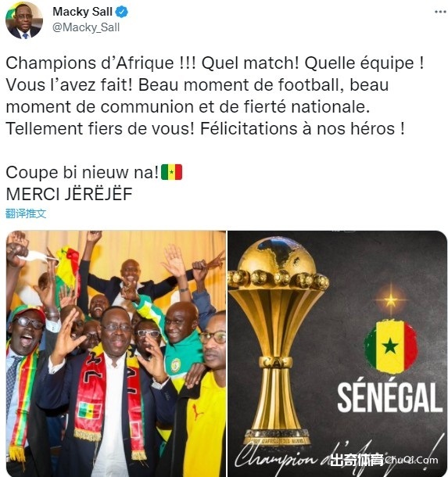Open the celebration crowd photo

pyautogui.click(x=116, y=353)
